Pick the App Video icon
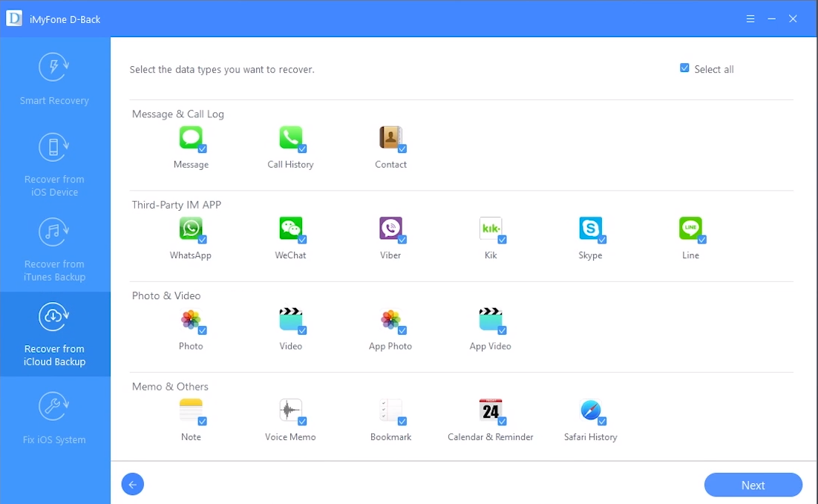The height and width of the screenshot is (504, 818). pyautogui.click(x=491, y=319)
